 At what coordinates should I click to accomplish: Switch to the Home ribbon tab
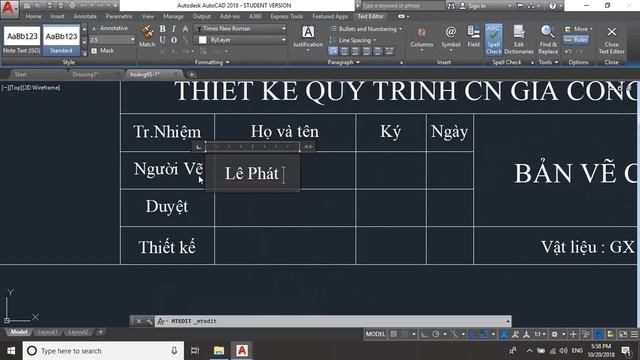click(33, 16)
